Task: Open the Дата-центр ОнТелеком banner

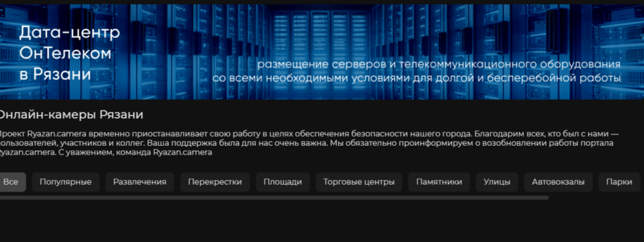Action: coord(322,52)
